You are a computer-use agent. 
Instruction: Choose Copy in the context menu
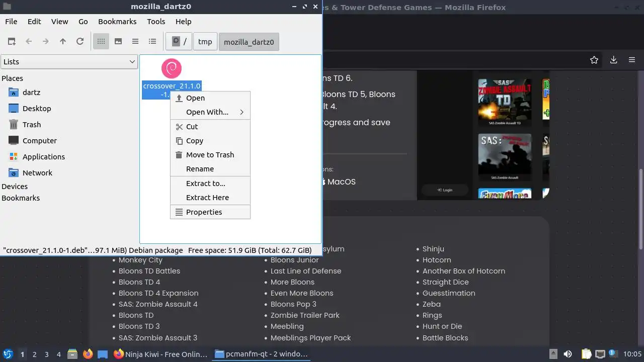coord(210,141)
